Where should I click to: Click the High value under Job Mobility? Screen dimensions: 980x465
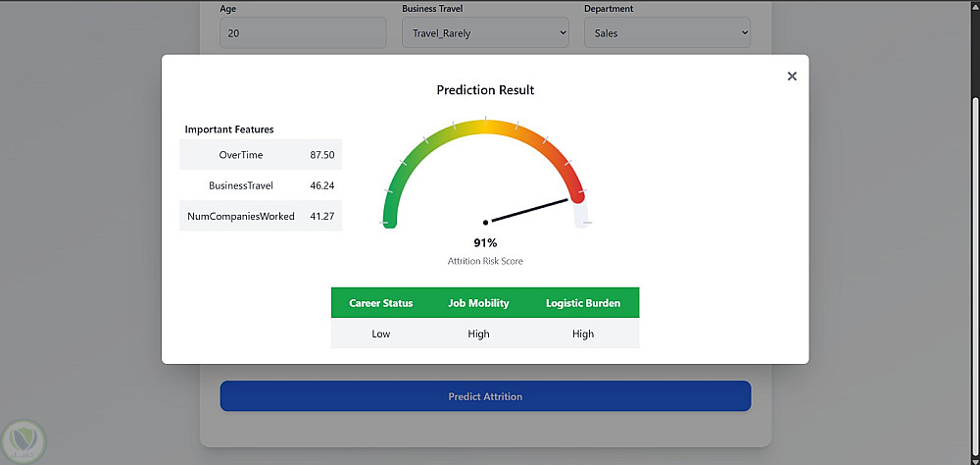[479, 334]
